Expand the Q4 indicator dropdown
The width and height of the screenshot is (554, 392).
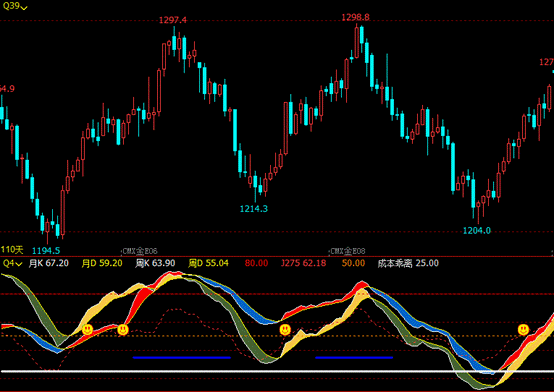click(x=12, y=263)
